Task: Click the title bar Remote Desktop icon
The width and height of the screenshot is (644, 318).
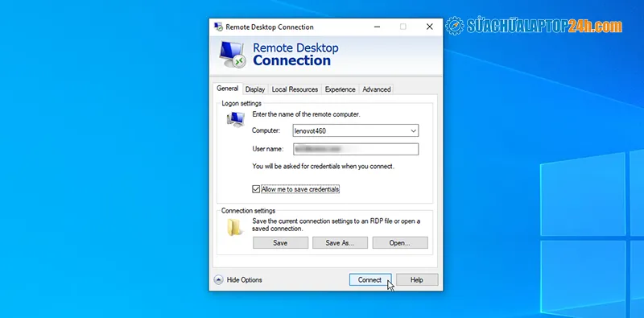Action: [x=218, y=27]
